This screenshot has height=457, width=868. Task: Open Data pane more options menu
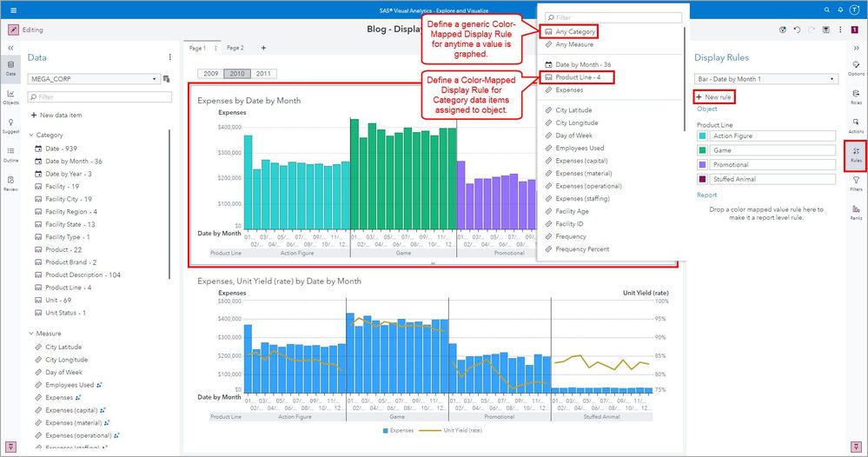pyautogui.click(x=170, y=57)
